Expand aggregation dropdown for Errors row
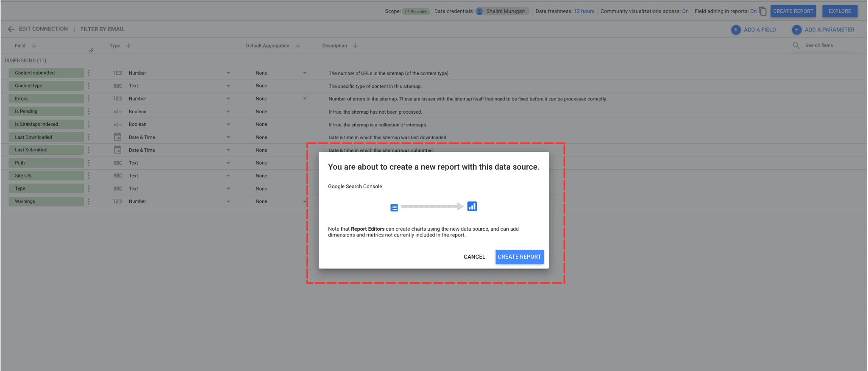 tap(304, 99)
